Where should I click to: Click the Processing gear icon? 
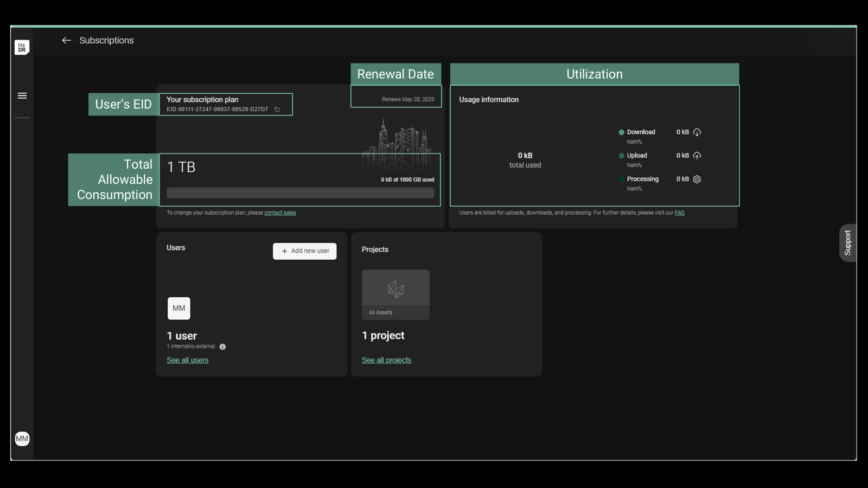697,179
